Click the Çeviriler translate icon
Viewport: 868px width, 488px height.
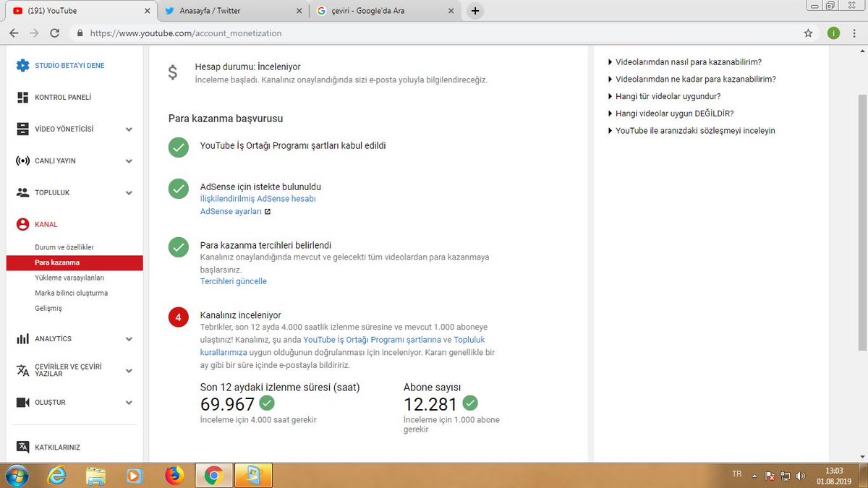point(22,370)
